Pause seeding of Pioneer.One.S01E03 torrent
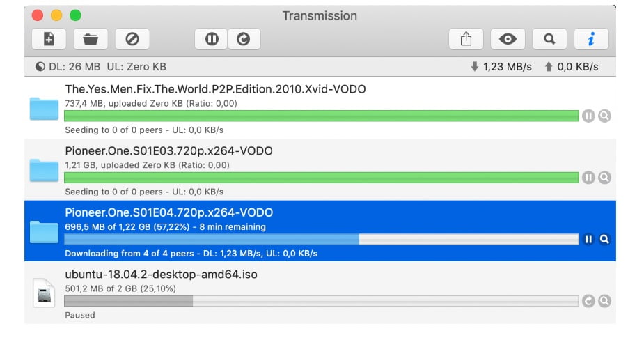 click(588, 178)
